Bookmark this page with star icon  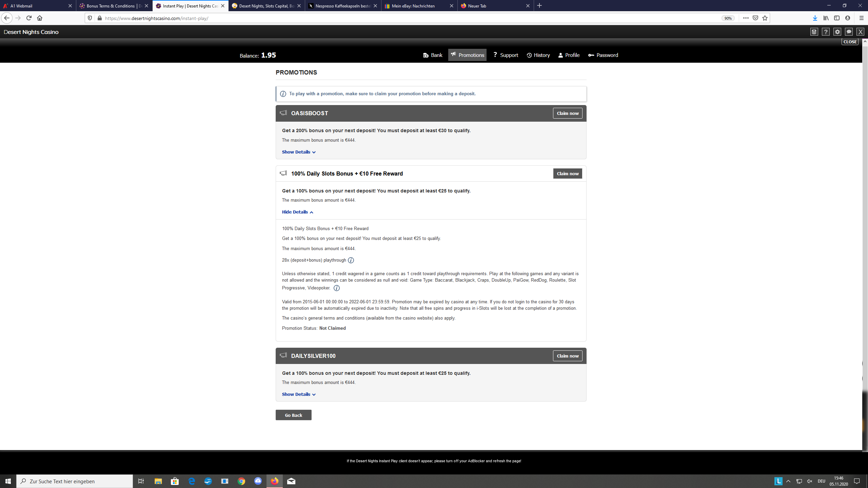765,18
